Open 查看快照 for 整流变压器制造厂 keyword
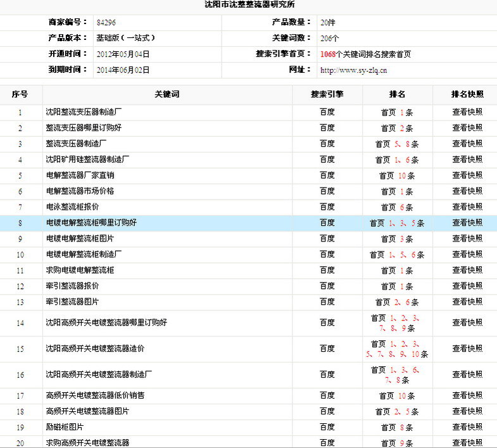497x448 pixels. point(467,144)
